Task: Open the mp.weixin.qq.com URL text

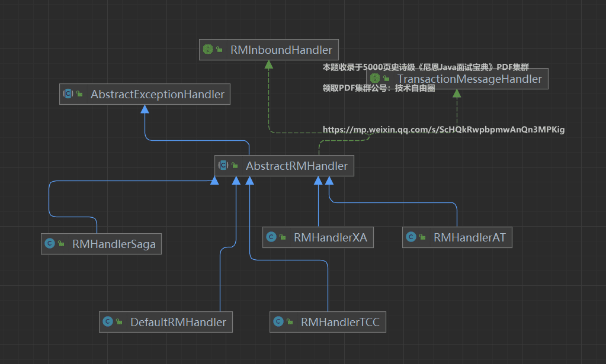Action: point(444,130)
